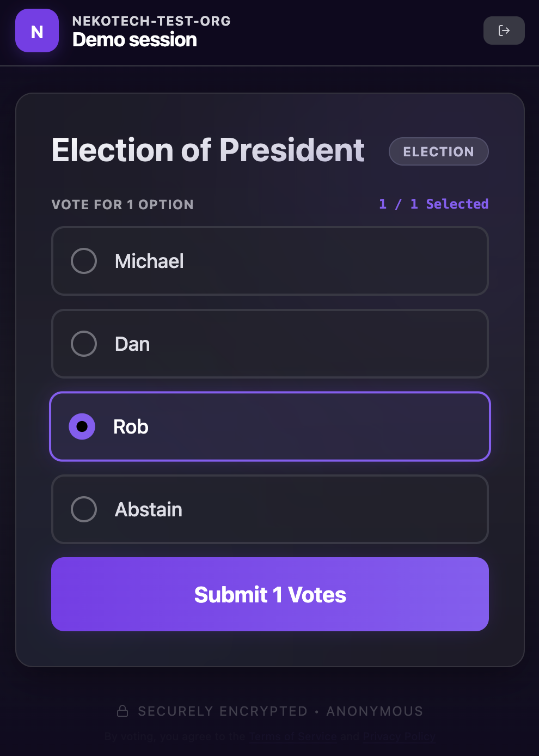Screen dimensions: 539x756
Task: Click the VOTE FOR 1 OPTION label
Action: pyautogui.click(x=122, y=204)
